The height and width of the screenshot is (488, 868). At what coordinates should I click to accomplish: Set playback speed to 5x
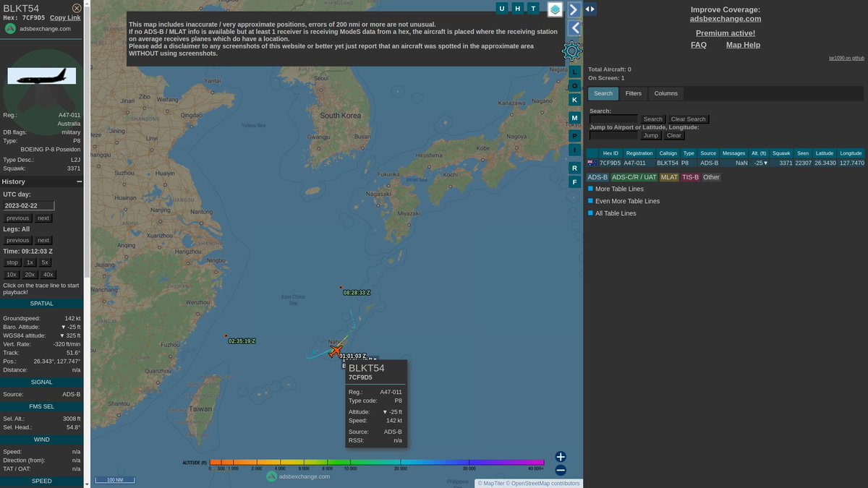[x=45, y=262]
